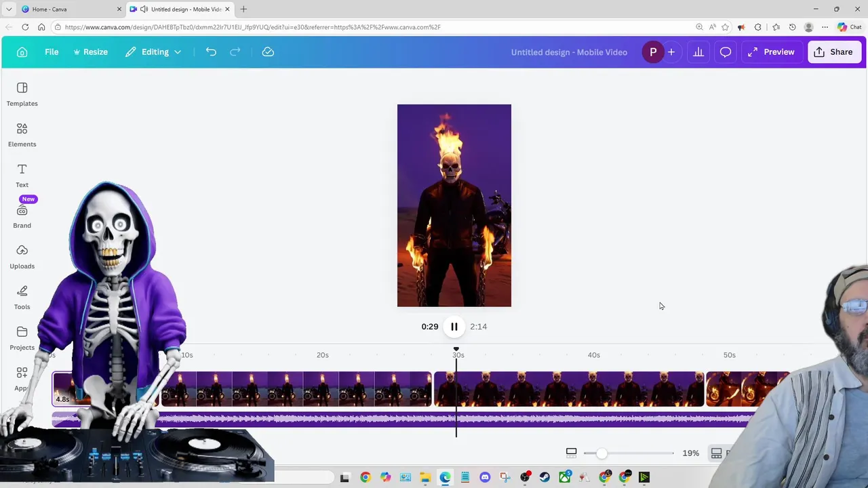This screenshot has height=488, width=868.
Task: Open the Resize option
Action: tap(90, 52)
